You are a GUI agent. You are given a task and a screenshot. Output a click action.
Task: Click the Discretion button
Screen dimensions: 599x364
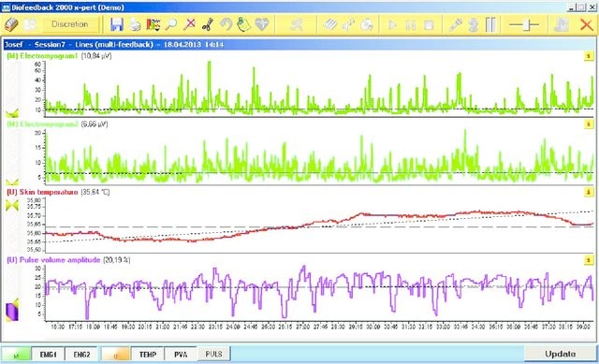pyautogui.click(x=70, y=24)
